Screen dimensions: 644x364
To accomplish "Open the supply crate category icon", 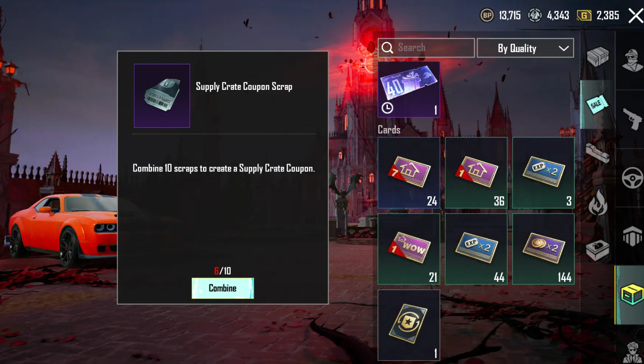I will click(x=598, y=56).
